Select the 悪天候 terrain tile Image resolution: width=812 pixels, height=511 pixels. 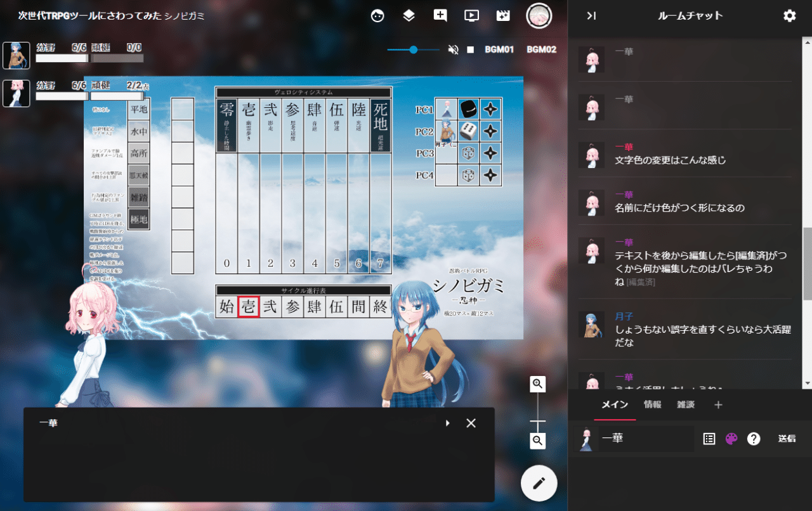139,175
